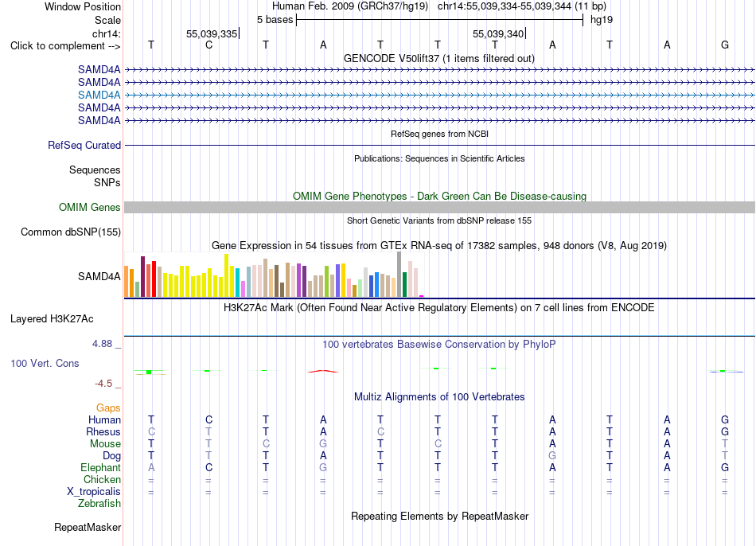The height and width of the screenshot is (546, 756).
Task: Click the GENCODE V50lift37 track title
Action: click(438, 58)
